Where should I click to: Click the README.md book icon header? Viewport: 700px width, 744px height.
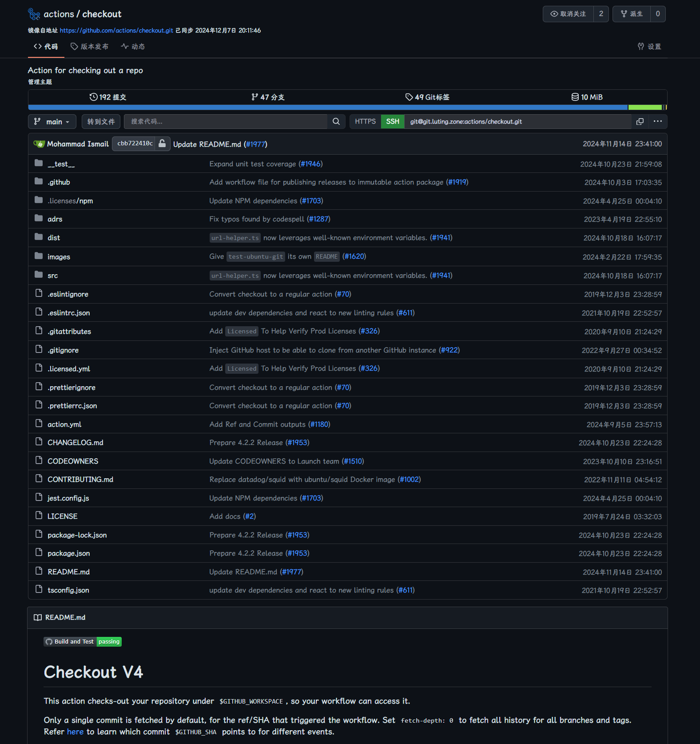click(38, 617)
